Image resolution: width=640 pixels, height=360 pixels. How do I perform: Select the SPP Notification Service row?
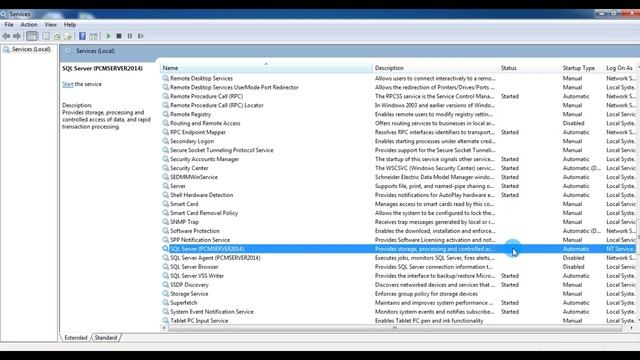click(x=200, y=240)
